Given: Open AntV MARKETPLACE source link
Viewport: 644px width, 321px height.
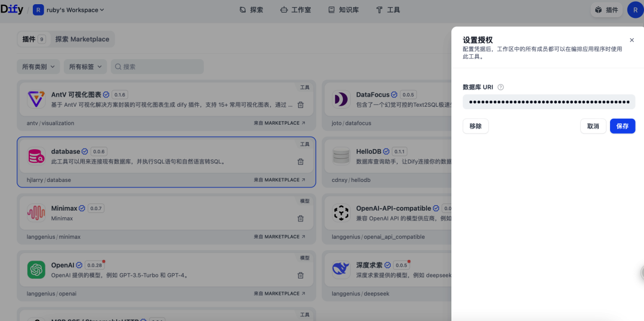Looking at the screenshot, I should [279, 123].
